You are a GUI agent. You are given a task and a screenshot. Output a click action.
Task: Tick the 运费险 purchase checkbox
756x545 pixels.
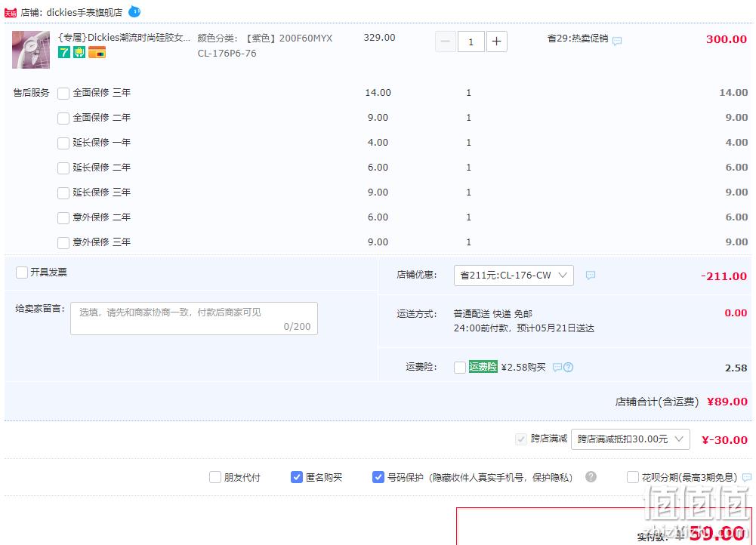tap(460, 368)
